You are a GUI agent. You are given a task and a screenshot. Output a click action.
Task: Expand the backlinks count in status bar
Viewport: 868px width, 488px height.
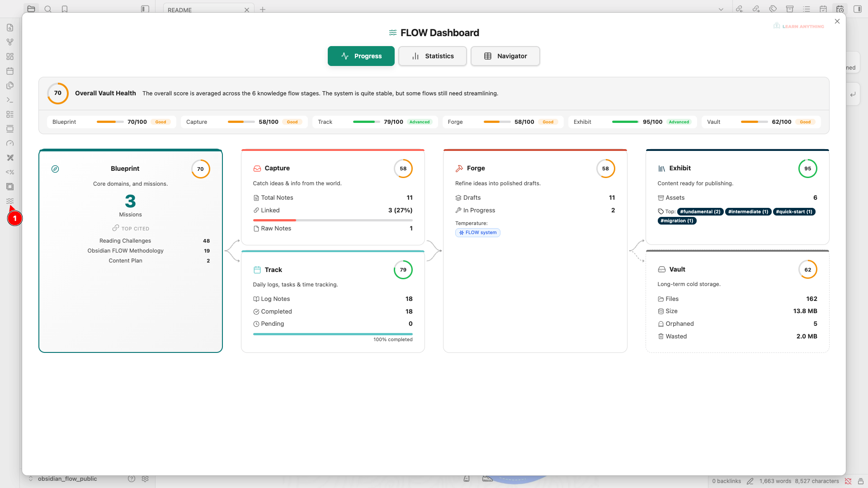coord(726,481)
